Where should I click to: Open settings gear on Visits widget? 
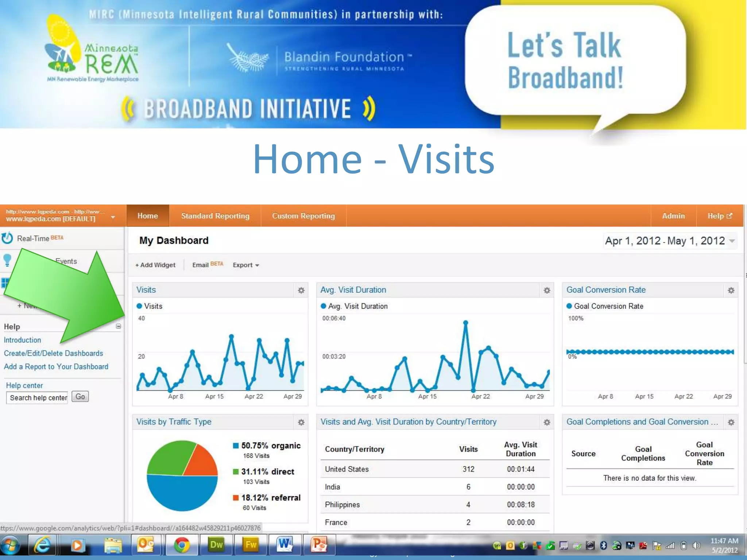pos(301,290)
